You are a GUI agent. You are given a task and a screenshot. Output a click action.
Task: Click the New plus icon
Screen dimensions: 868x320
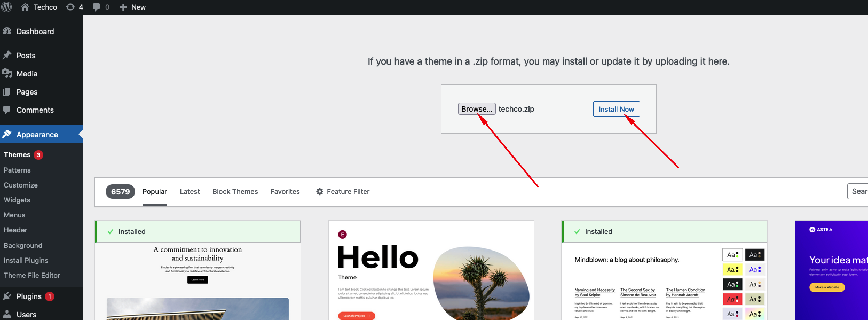click(123, 7)
